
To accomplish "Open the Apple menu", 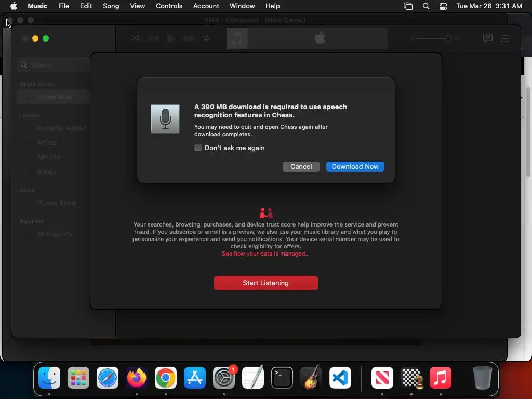I will tap(14, 6).
